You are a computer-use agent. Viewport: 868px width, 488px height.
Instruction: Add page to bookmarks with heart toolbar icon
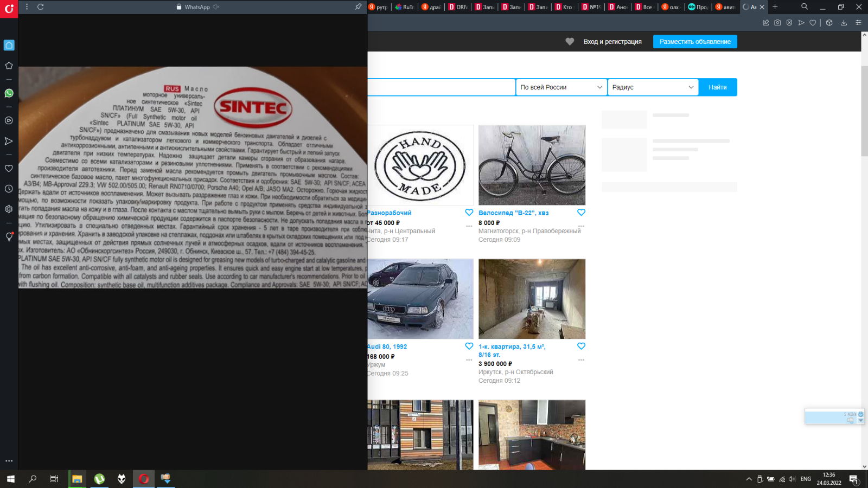pyautogui.click(x=813, y=23)
